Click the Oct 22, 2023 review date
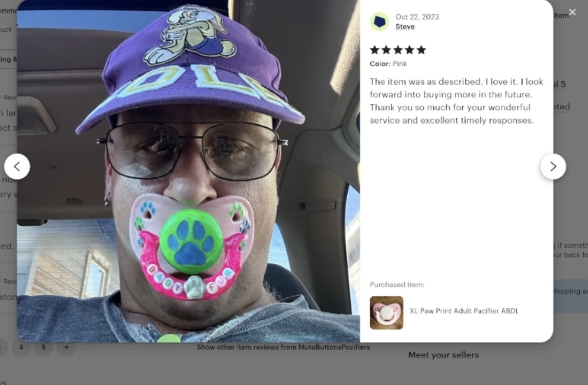The height and width of the screenshot is (385, 588). click(x=417, y=17)
